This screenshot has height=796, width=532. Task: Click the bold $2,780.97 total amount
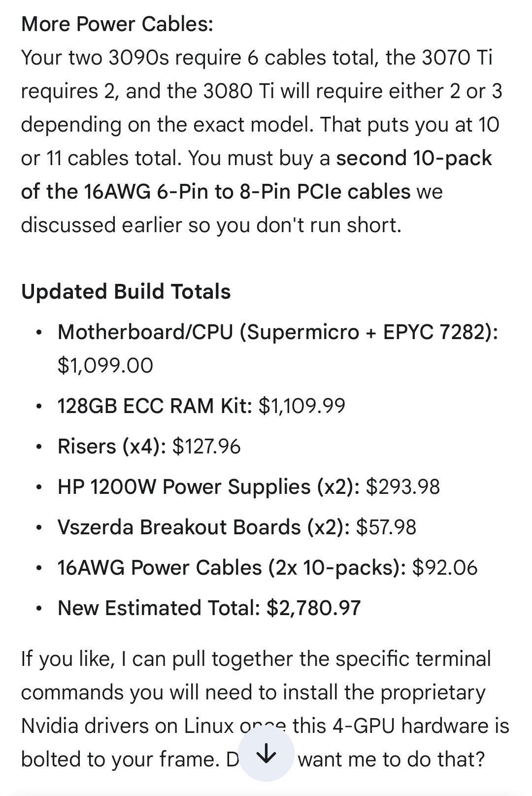click(x=314, y=608)
